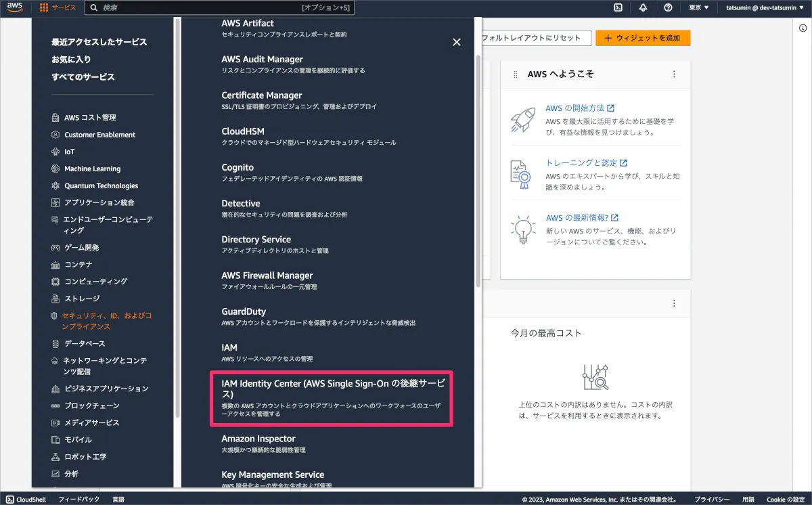Click the コンテナ category icon

(x=56, y=265)
